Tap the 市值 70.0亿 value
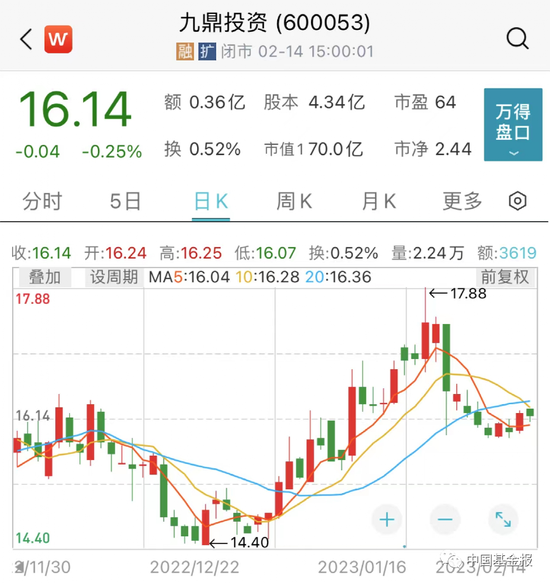This screenshot has width=550, height=584. pos(313,149)
